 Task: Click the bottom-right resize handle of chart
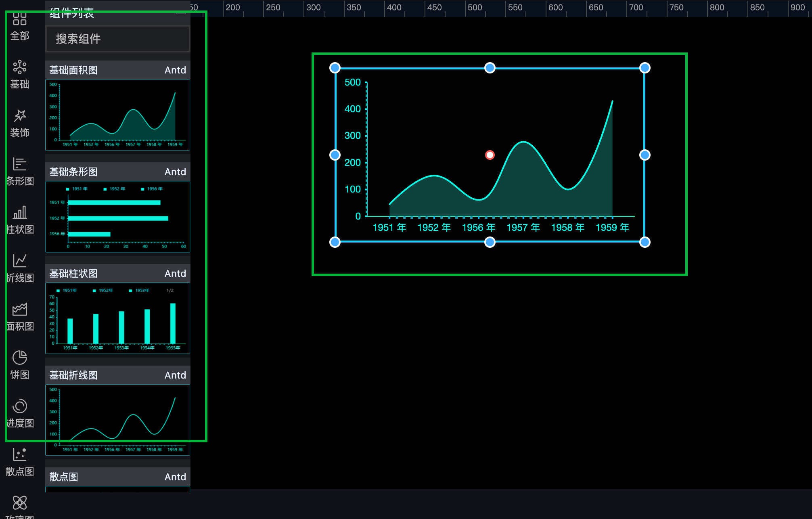point(645,242)
